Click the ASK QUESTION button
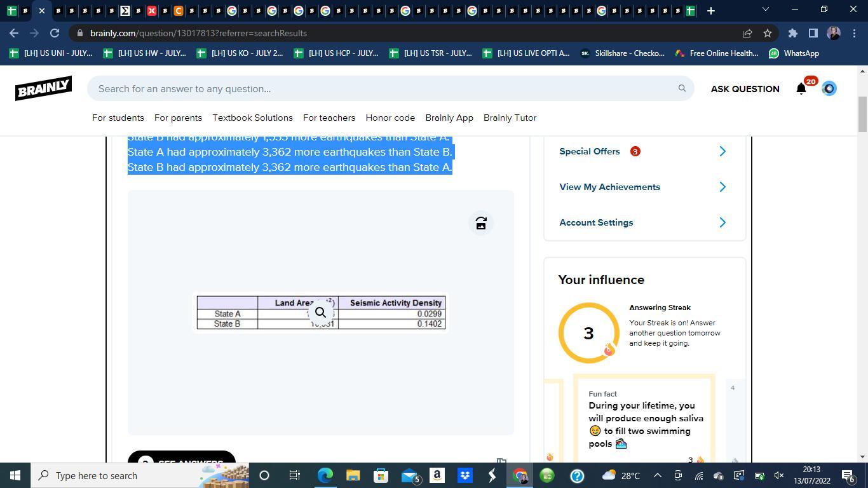 pos(745,89)
